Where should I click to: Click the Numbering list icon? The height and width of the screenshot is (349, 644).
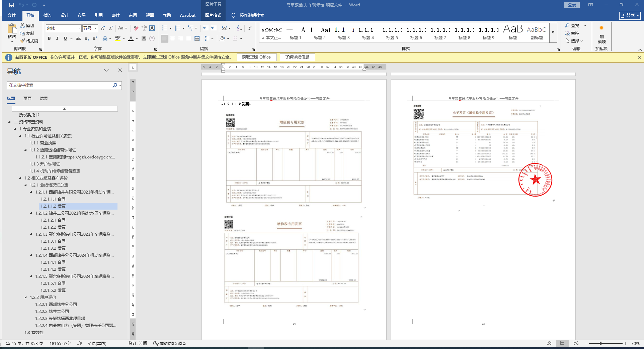point(178,28)
